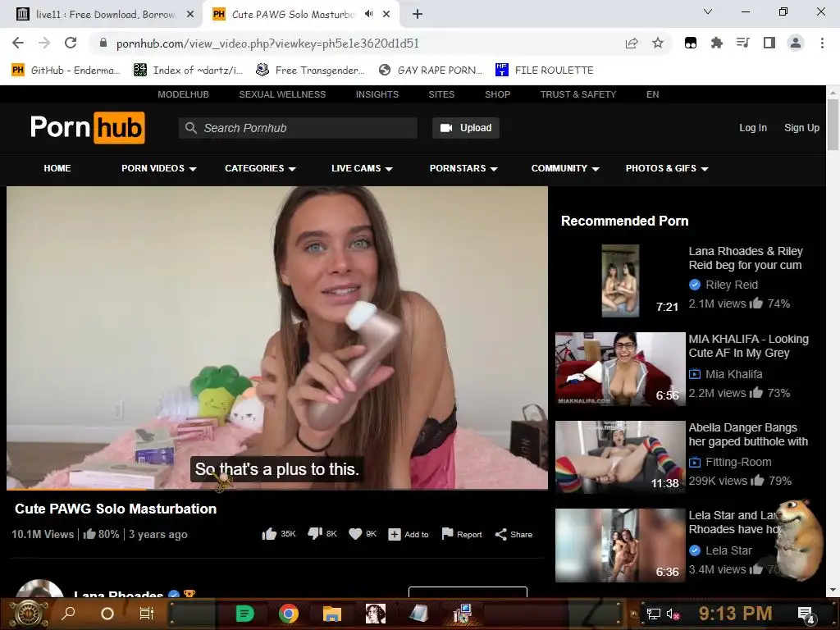Image resolution: width=840 pixels, height=630 pixels.
Task: Open the Fitting-Room channel link
Action: coord(738,463)
